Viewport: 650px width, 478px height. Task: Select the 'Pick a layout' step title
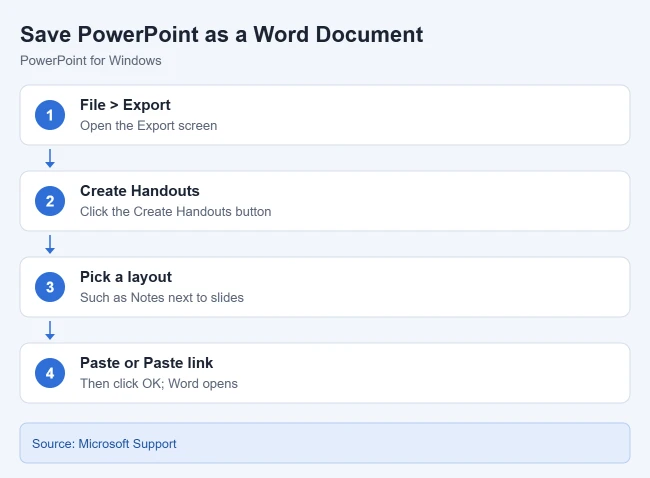coord(126,277)
